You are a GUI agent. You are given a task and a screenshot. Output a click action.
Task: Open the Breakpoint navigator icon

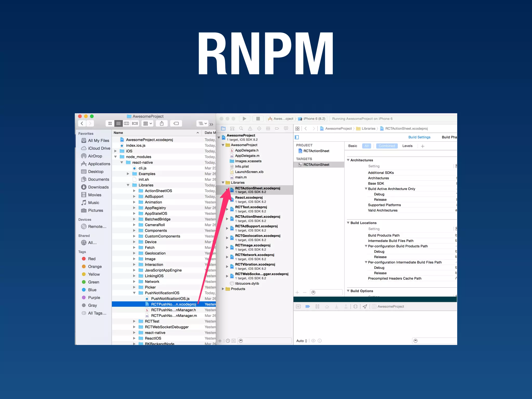[277, 128]
